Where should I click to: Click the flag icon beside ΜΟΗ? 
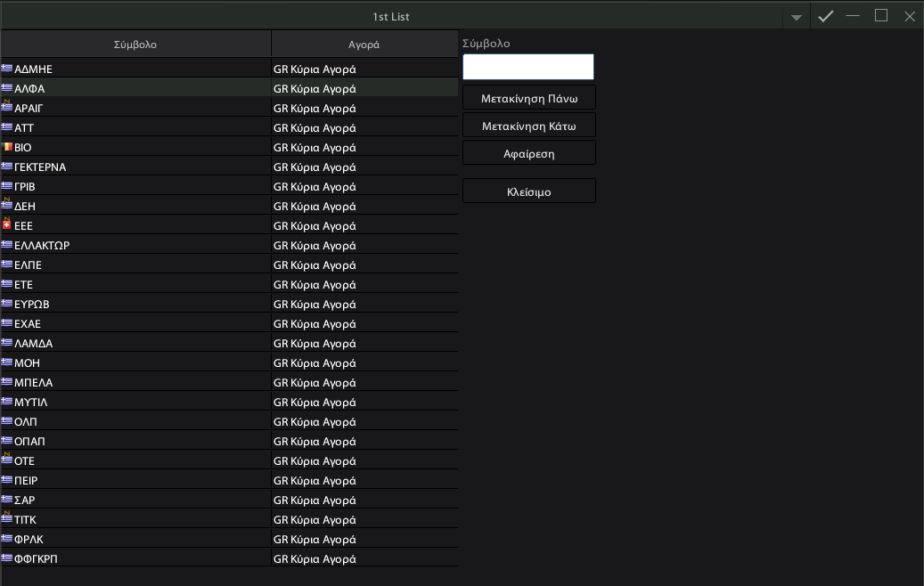7,362
